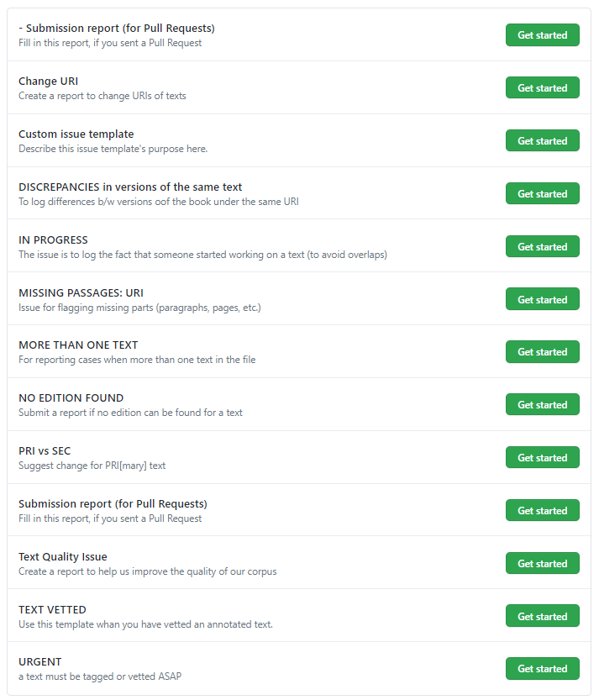Screen dimensions: 599x700
Task: Click the 'TEXT VETTED' template heading
Action: tap(52, 610)
